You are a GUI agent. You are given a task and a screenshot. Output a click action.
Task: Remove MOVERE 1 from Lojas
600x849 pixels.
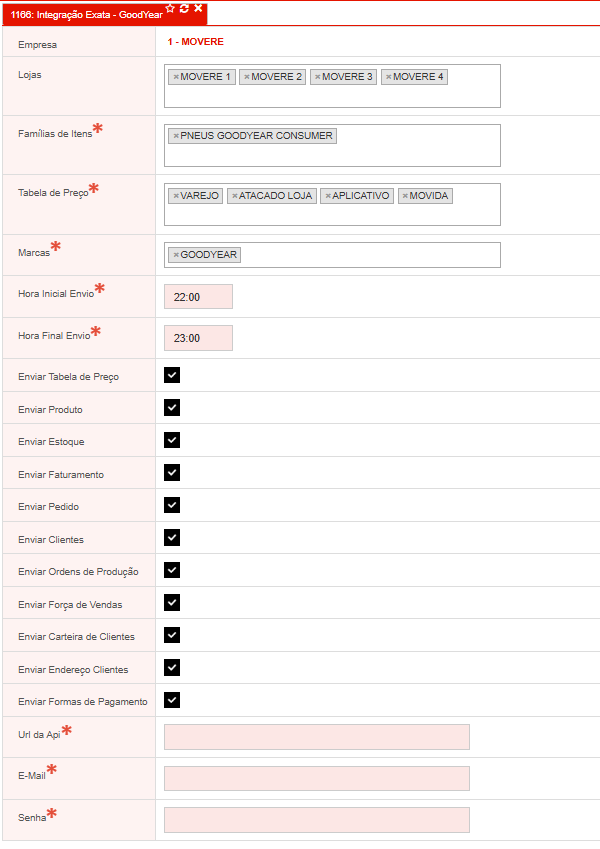tap(176, 77)
